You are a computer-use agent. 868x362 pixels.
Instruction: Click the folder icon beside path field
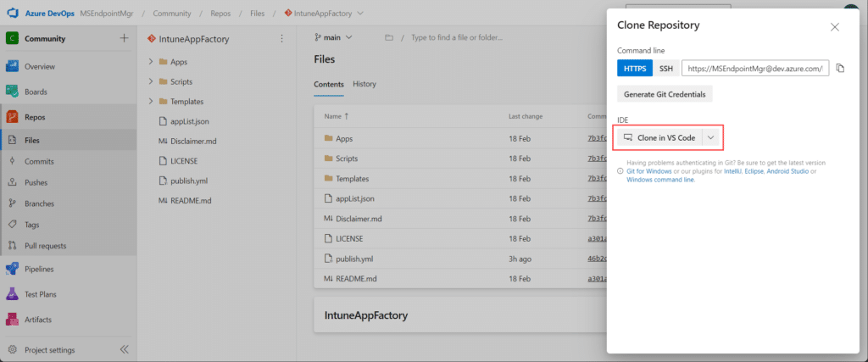pyautogui.click(x=388, y=37)
